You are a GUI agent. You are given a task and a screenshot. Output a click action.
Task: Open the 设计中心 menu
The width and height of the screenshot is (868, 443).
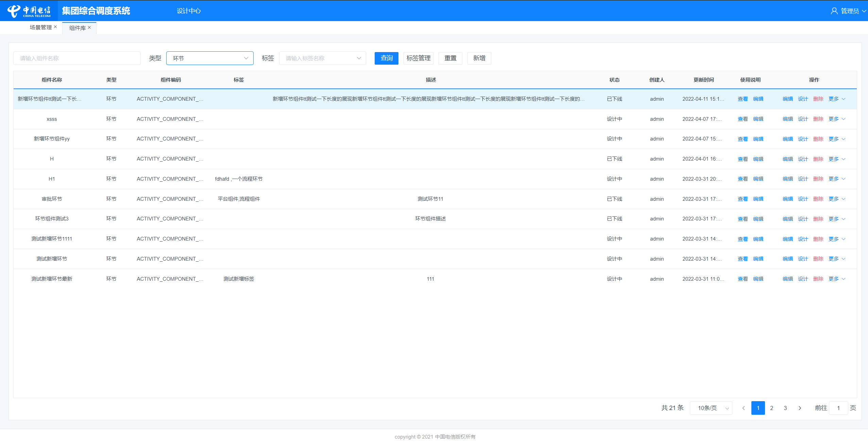[189, 11]
